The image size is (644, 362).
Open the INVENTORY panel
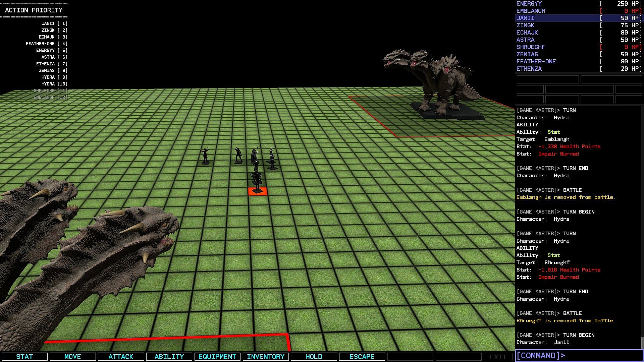coord(266,357)
